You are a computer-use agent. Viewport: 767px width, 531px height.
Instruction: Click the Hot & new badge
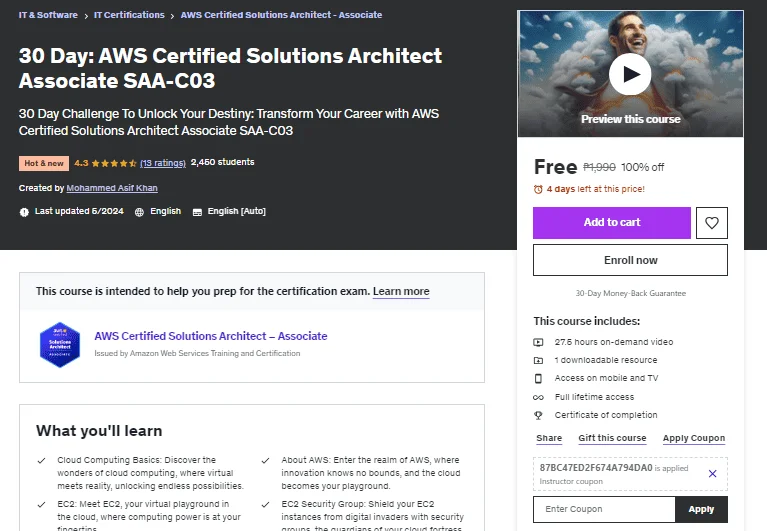(44, 163)
